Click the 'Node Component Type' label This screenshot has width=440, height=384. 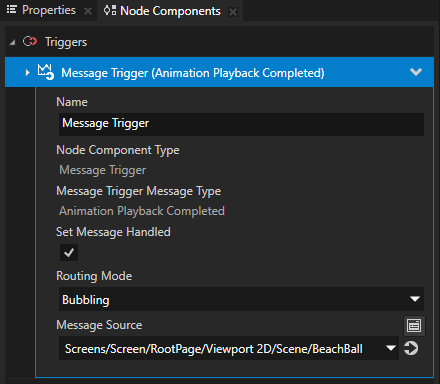click(118, 150)
